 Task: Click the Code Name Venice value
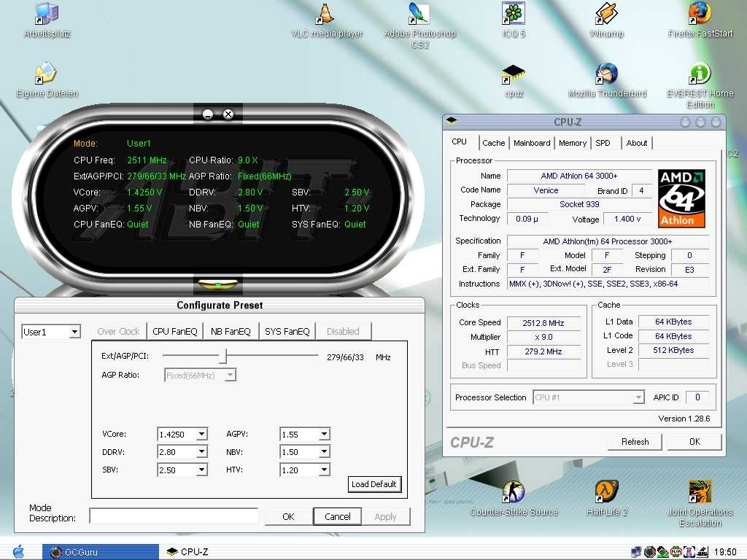click(x=546, y=190)
